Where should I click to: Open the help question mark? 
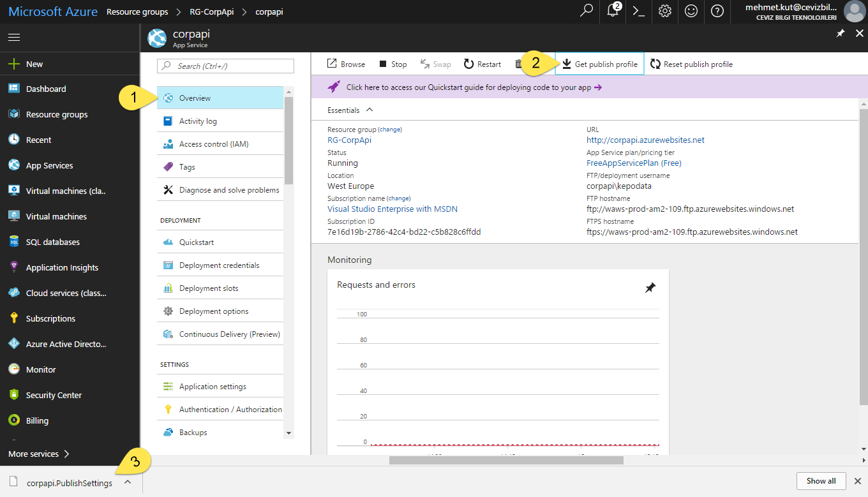[x=717, y=11]
